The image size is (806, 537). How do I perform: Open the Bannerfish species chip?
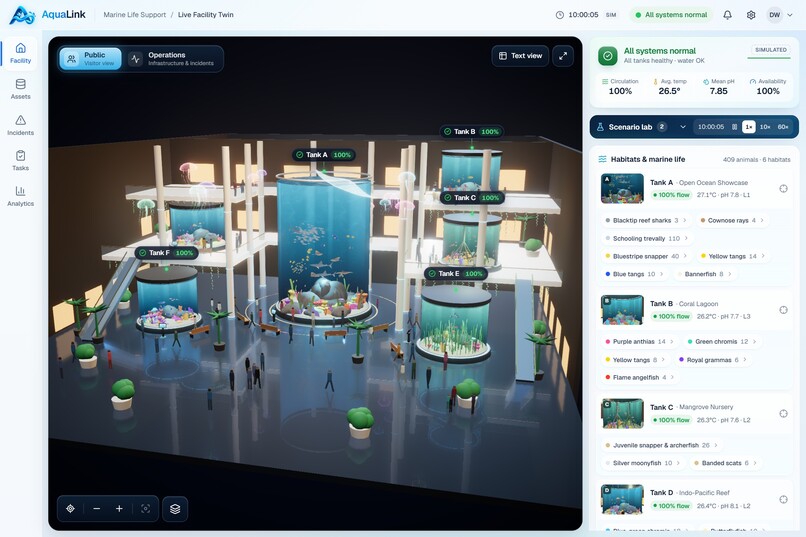pyautogui.click(x=706, y=274)
